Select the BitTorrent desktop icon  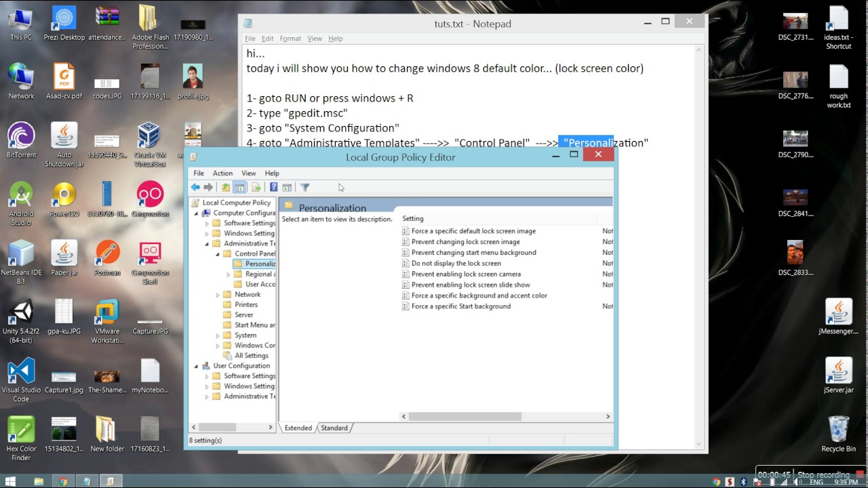coord(21,140)
